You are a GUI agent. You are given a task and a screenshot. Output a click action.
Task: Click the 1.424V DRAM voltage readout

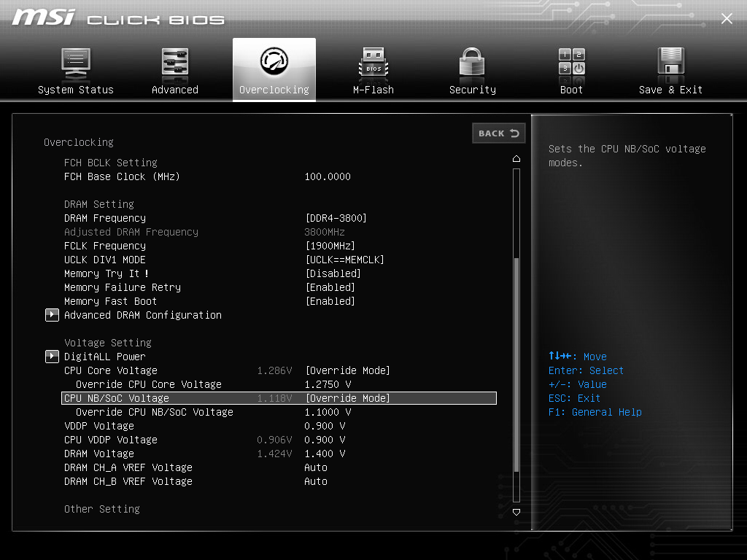[274, 454]
